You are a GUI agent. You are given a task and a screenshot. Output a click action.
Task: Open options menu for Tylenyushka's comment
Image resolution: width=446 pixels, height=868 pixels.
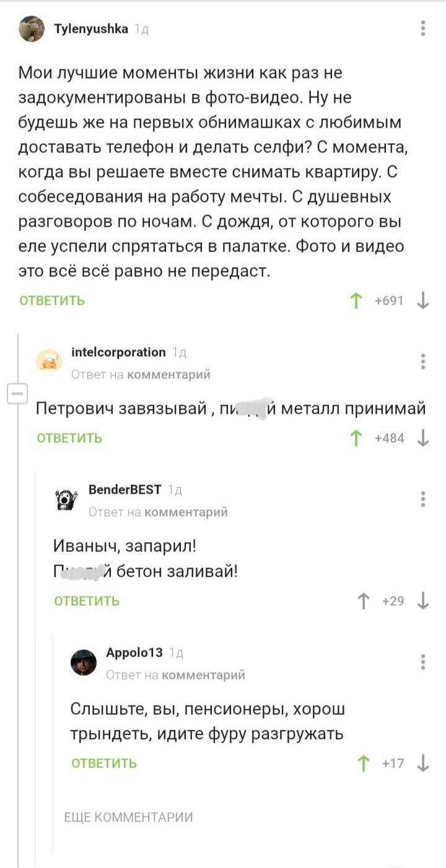coord(423,28)
